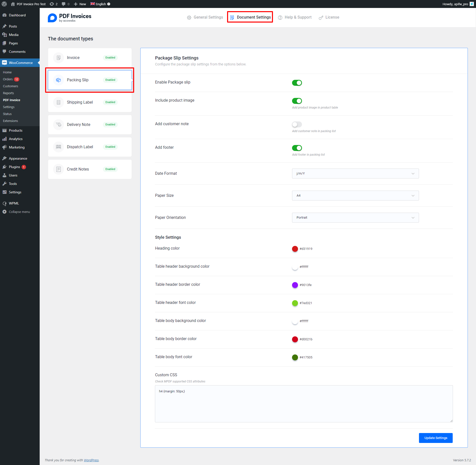
Task: Switch to General Settings tab
Action: tap(205, 17)
